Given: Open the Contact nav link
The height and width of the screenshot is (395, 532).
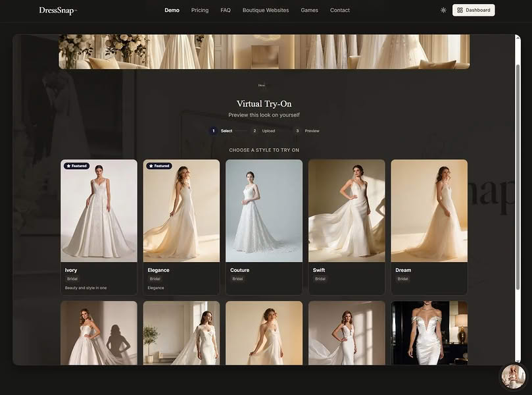Looking at the screenshot, I should (x=339, y=10).
